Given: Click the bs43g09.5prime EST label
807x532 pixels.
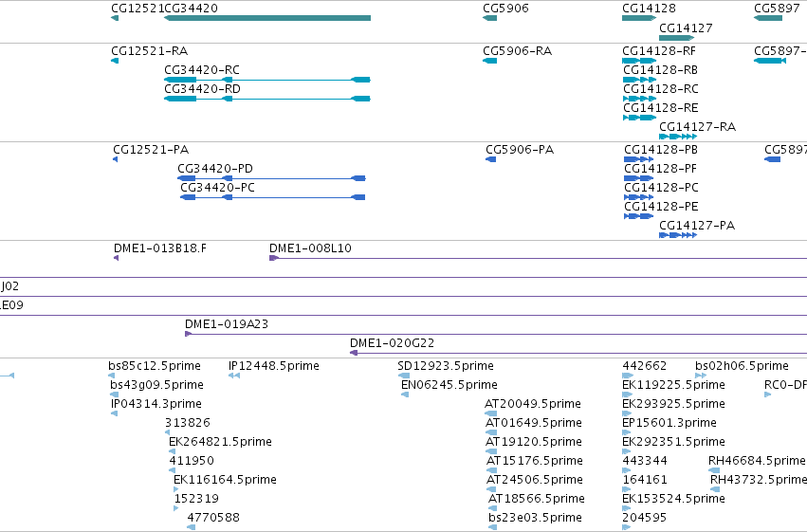Looking at the screenshot, I should click(x=156, y=385).
